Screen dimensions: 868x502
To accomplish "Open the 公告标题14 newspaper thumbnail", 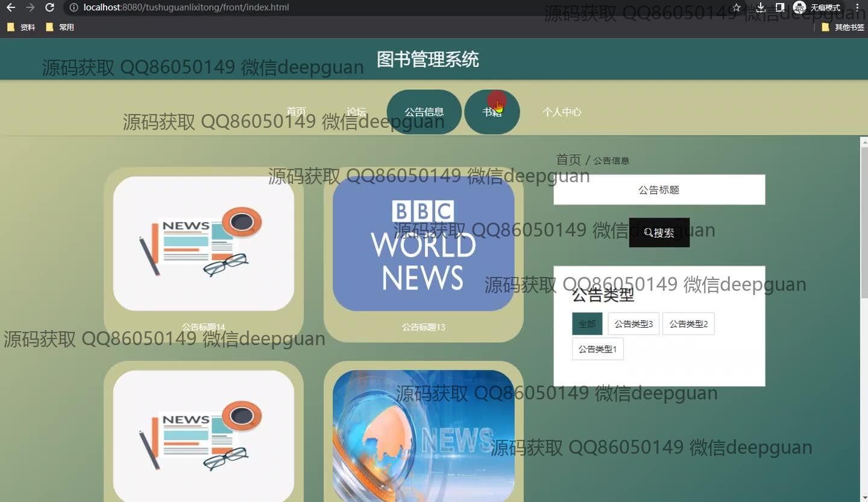I will coord(204,244).
